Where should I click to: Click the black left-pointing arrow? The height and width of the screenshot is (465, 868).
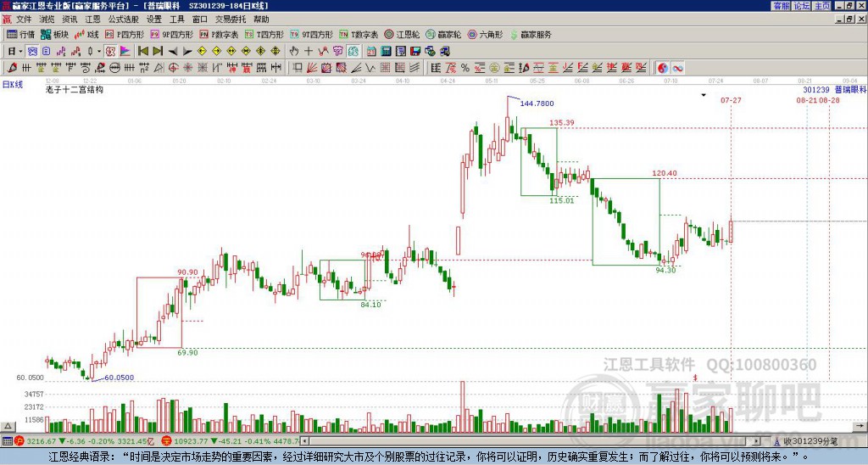(173, 52)
